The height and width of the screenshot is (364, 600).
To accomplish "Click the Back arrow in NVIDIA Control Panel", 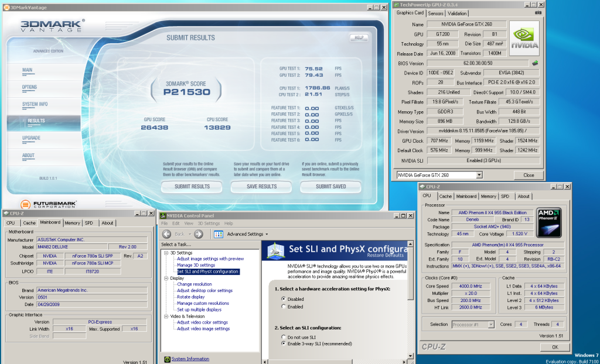I will pos(166,234).
